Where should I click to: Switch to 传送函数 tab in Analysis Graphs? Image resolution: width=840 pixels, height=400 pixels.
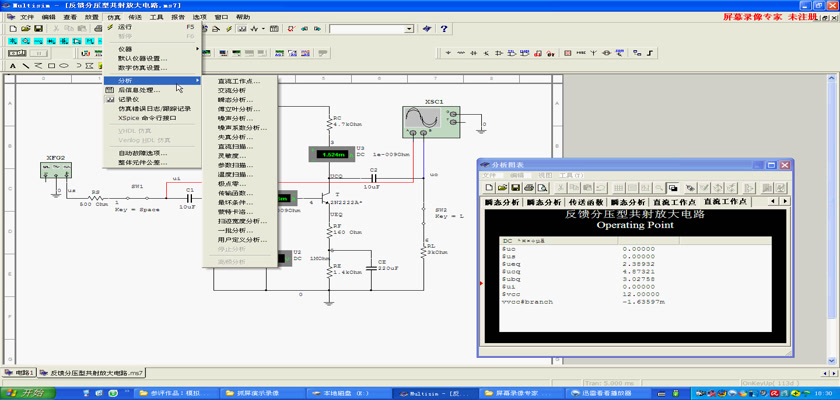pyautogui.click(x=586, y=202)
